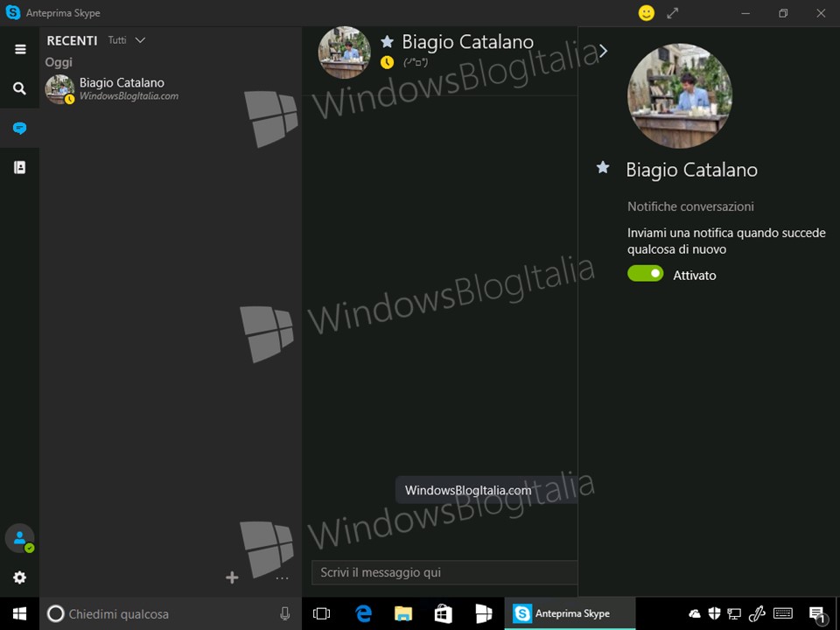The width and height of the screenshot is (840, 630).
Task: Open the hamburger menu in Skype sidebar
Action: pyautogui.click(x=20, y=49)
